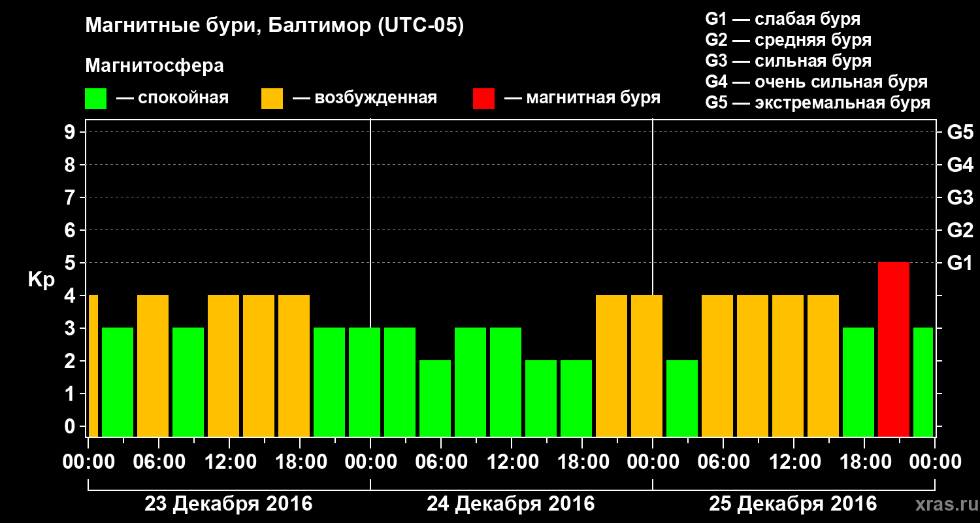Pick the orange bar above 12:00 on 23 December
This screenshot has height=523, width=980.
click(223, 365)
